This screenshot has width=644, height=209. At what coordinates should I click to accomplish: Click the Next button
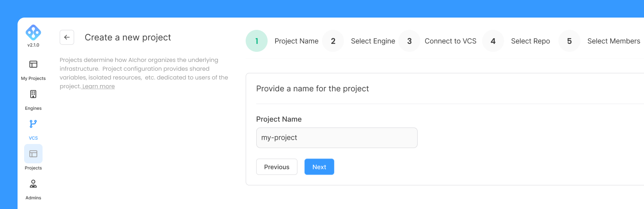pyautogui.click(x=319, y=167)
